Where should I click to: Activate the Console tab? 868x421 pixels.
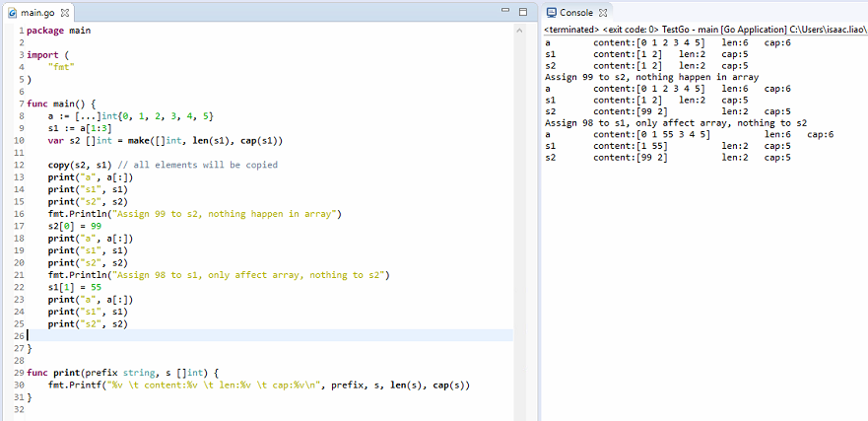pos(576,13)
